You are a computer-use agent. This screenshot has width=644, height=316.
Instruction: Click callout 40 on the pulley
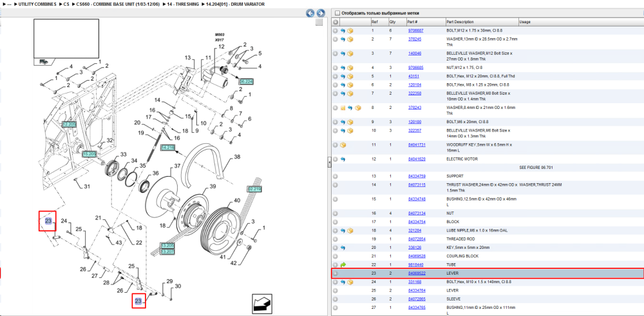(x=237, y=201)
